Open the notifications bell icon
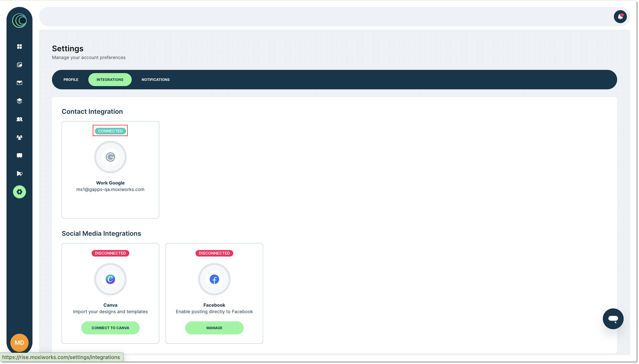The width and height of the screenshot is (639, 364). pos(620,17)
